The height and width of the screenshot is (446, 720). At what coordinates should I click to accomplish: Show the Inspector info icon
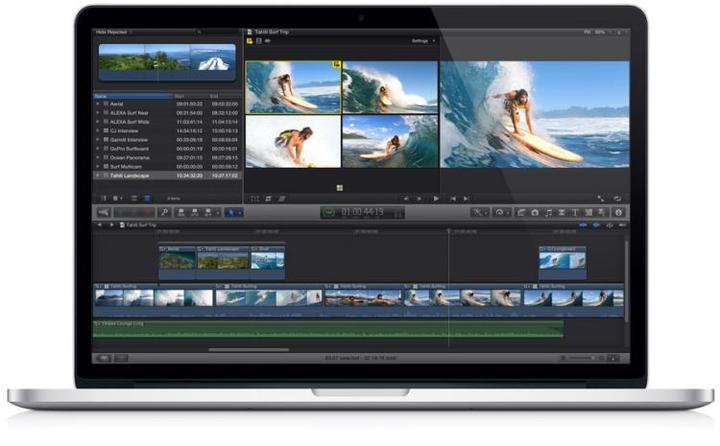619,212
